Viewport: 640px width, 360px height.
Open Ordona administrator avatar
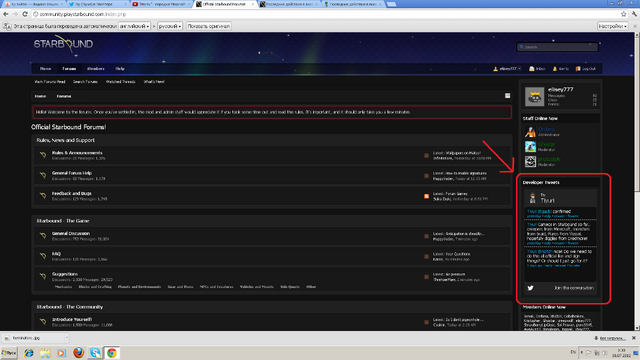530,132
